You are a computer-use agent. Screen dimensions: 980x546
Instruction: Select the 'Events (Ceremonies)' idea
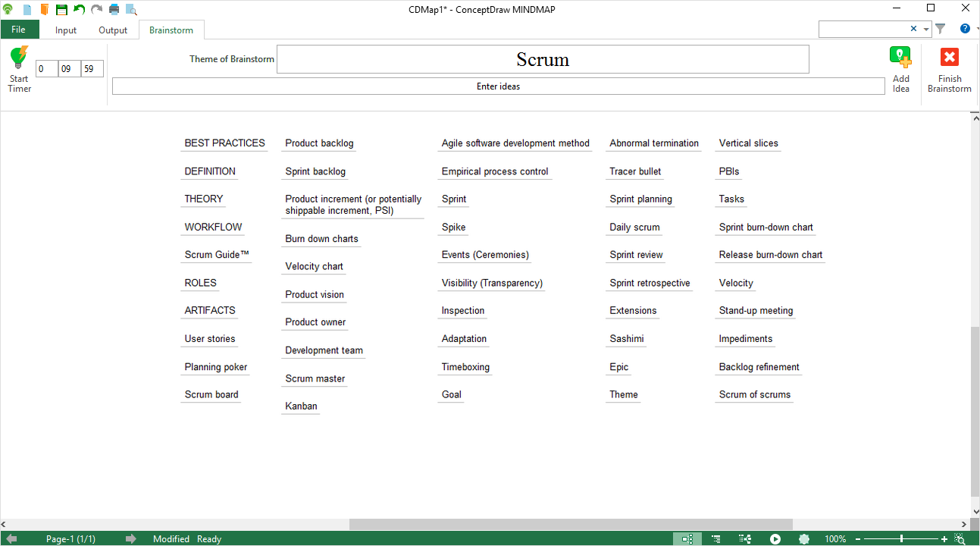click(485, 255)
